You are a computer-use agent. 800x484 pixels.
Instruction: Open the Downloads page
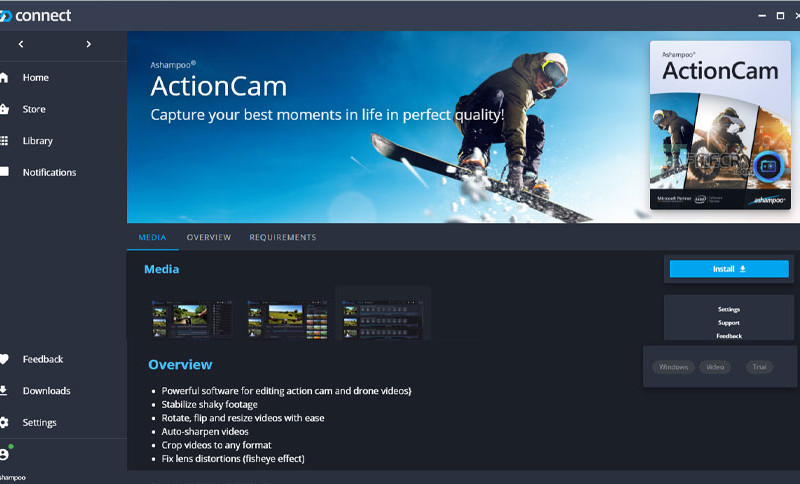(x=46, y=391)
